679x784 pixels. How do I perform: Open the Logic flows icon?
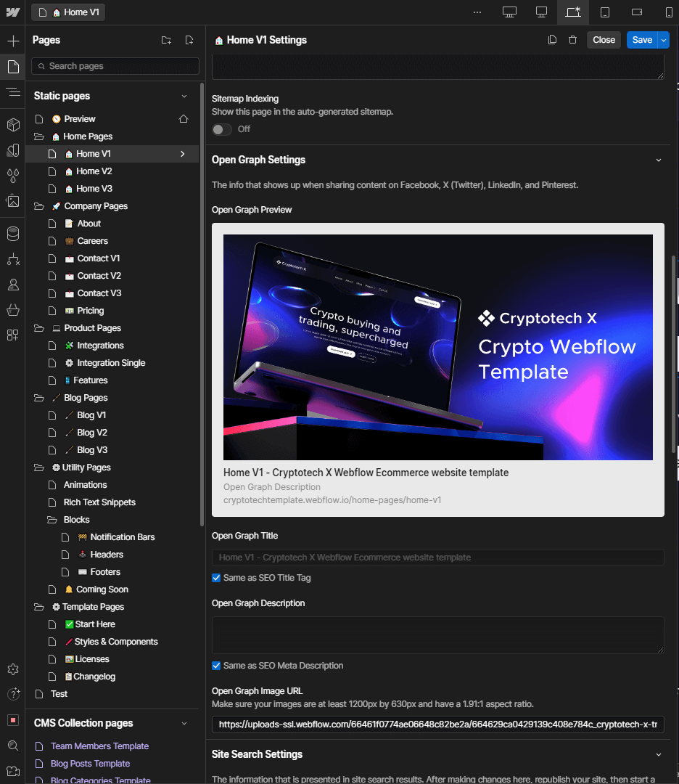pos(13,259)
